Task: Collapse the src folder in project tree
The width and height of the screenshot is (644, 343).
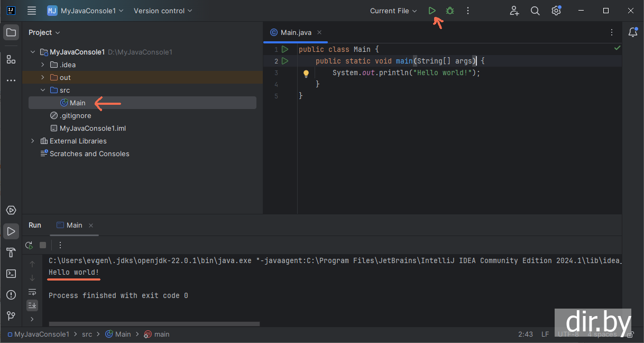Action: 43,90
